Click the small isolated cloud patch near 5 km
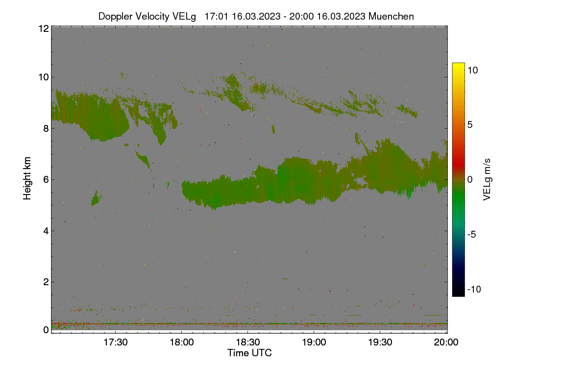This screenshot has width=588, height=392. pos(97,198)
